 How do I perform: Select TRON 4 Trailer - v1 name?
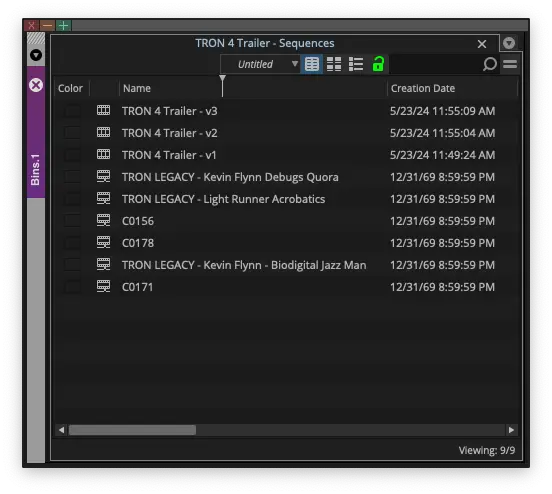(169, 155)
